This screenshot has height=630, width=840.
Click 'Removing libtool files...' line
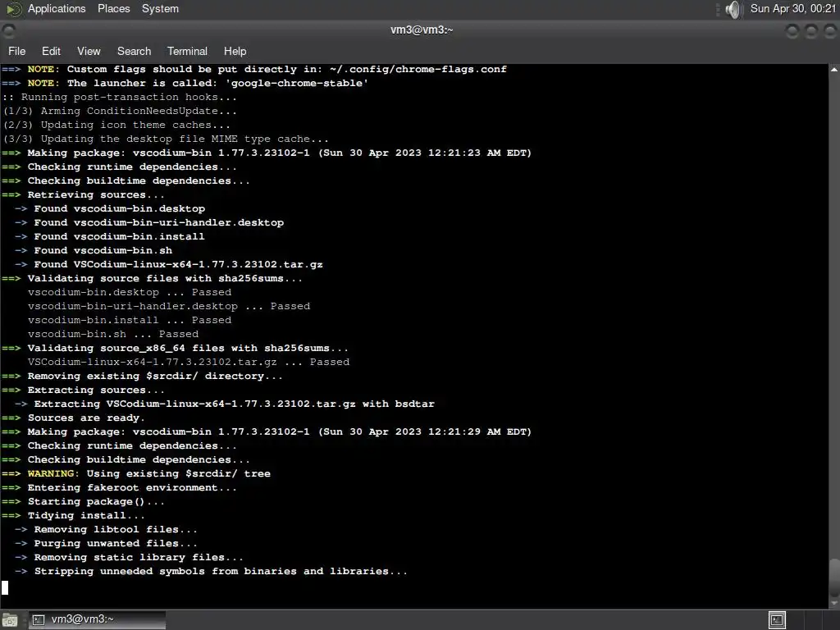click(106, 529)
